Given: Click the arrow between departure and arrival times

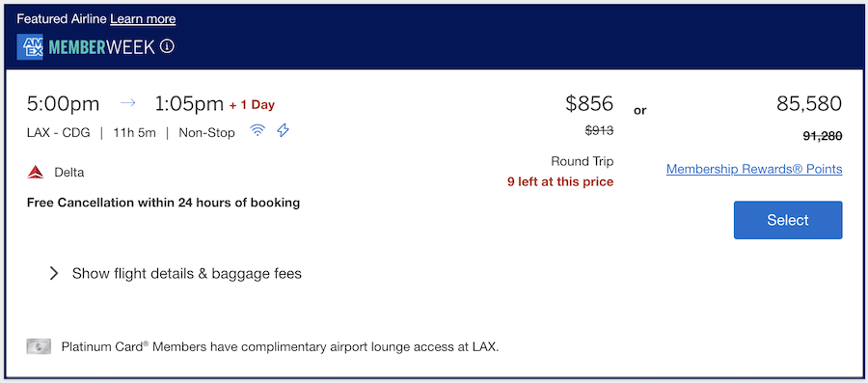Looking at the screenshot, I should [x=128, y=103].
